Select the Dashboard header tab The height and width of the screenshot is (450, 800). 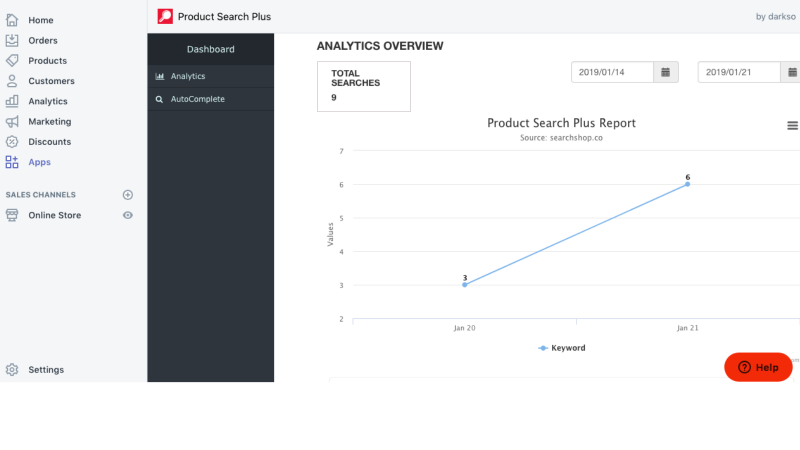click(x=211, y=49)
